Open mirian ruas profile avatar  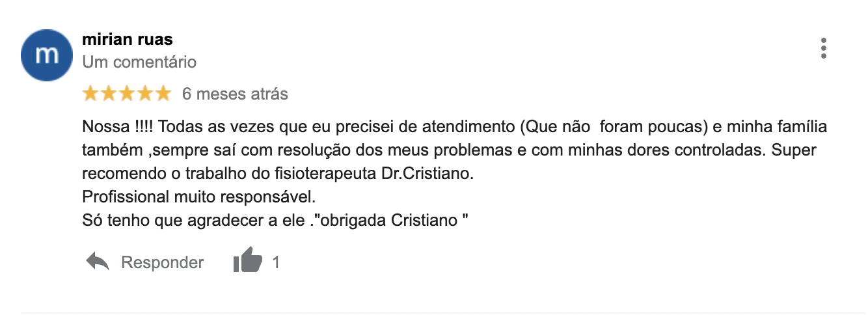coord(46,55)
